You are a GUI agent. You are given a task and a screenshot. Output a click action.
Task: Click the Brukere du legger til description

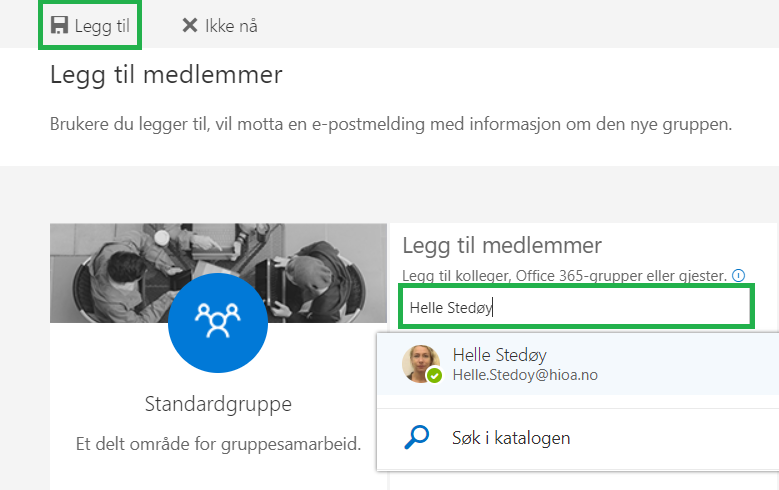pos(391,124)
